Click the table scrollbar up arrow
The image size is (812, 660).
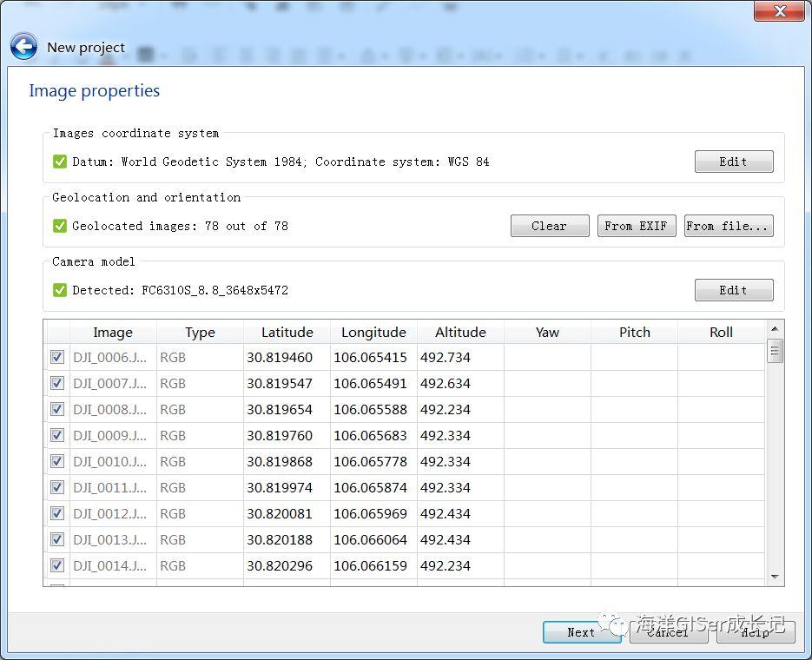click(775, 329)
